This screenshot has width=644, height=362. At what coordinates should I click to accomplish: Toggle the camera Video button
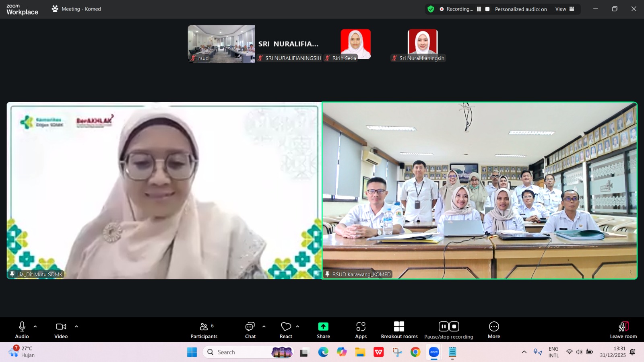click(61, 330)
